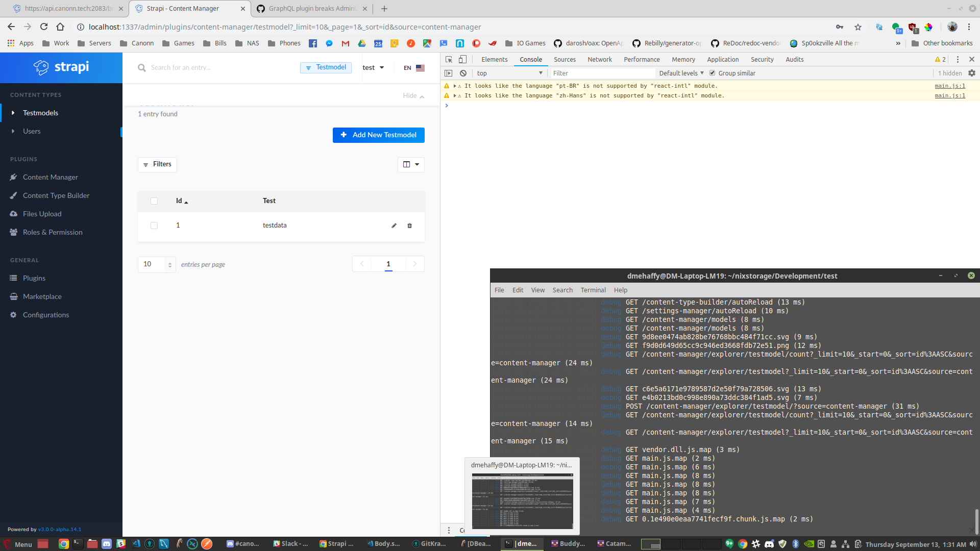This screenshot has width=980, height=551.
Task: Open the DevTools settings gear
Action: point(971,73)
